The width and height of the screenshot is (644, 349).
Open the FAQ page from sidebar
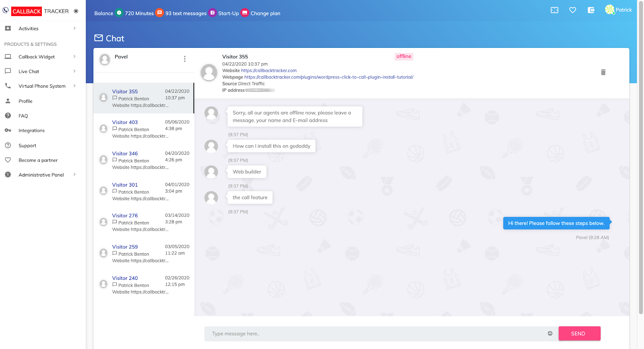click(23, 116)
